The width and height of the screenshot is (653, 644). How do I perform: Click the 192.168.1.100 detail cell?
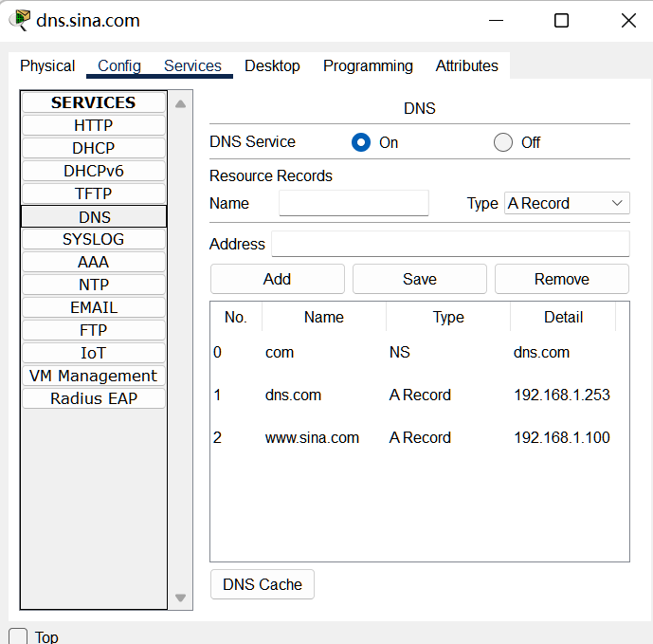coord(562,437)
